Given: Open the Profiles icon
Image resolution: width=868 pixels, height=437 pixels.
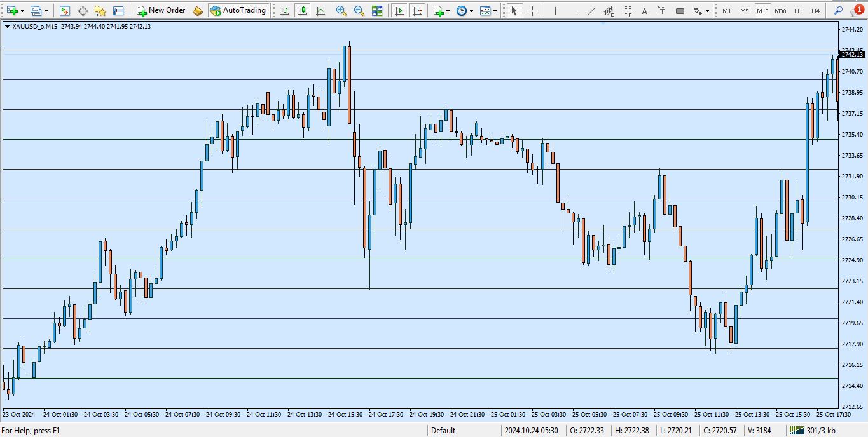Looking at the screenshot, I should pos(36,11).
